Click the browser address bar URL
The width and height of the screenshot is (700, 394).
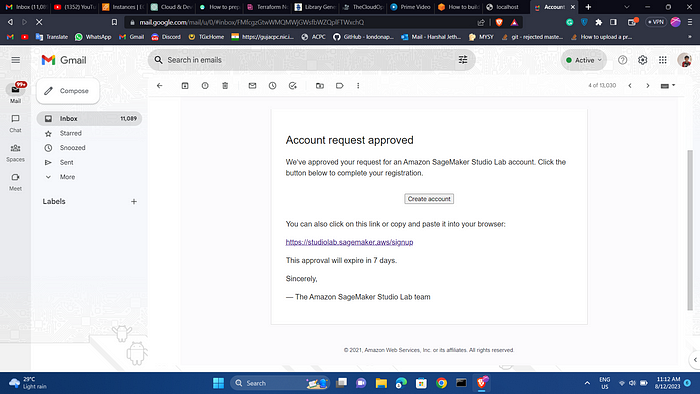coord(251,22)
